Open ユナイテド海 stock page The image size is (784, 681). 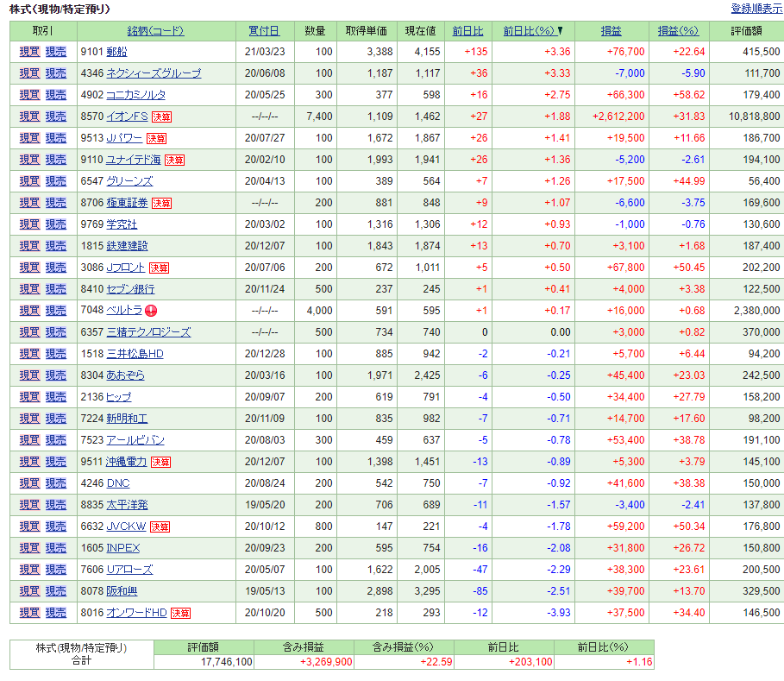click(133, 160)
